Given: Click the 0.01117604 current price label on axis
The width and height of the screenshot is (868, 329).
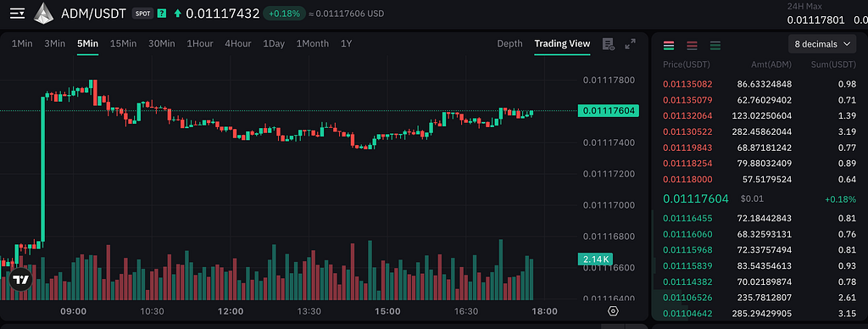Looking at the screenshot, I should 608,111.
